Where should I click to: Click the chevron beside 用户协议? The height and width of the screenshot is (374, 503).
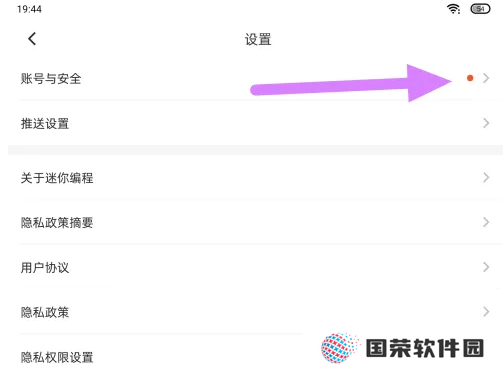point(486,267)
